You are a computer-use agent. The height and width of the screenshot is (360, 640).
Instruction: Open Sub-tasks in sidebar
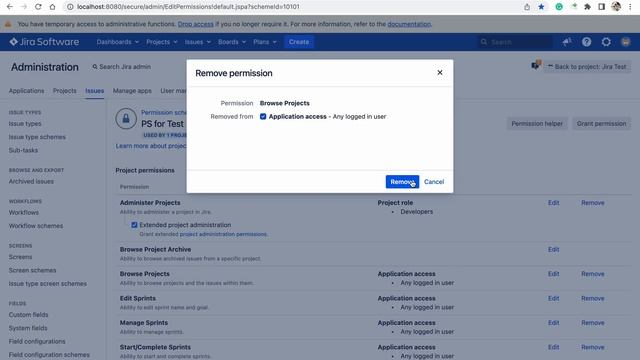[x=23, y=150]
